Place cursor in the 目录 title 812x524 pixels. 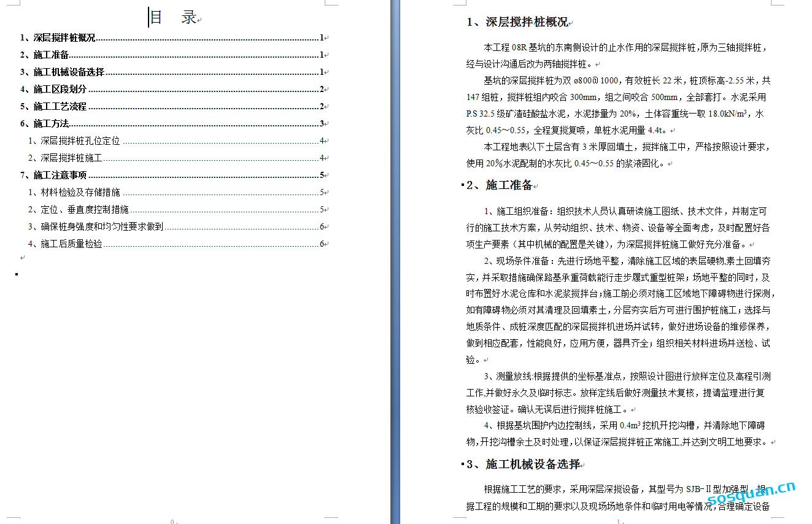(x=173, y=18)
